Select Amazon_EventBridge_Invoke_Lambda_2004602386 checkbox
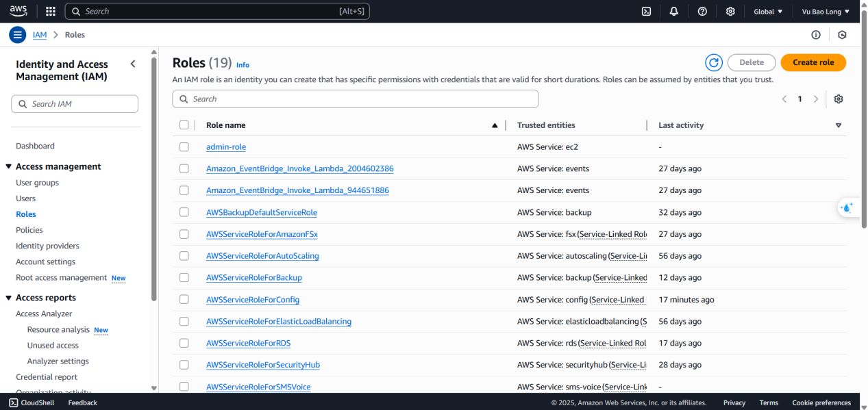Screen dimensions: 868x410 click(x=184, y=168)
